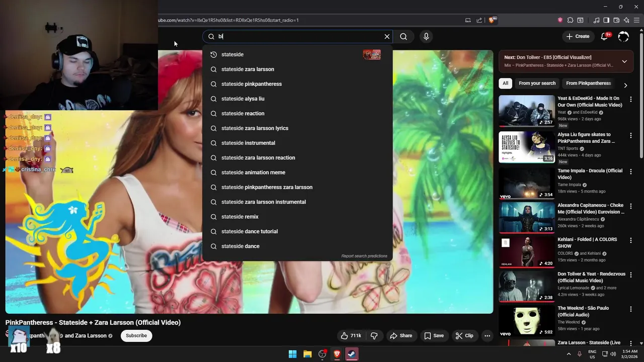Select suggestion 'stateside animation meme'
The height and width of the screenshot is (362, 644).
pyautogui.click(x=297, y=172)
